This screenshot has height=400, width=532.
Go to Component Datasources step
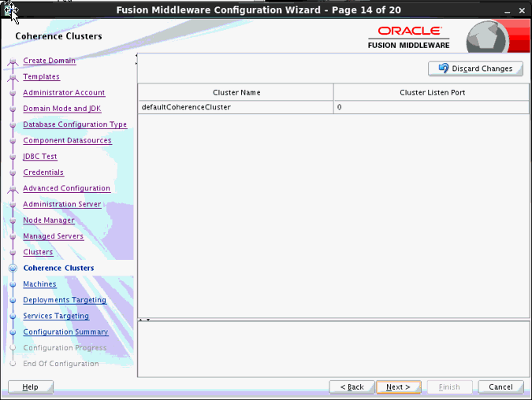pos(67,140)
